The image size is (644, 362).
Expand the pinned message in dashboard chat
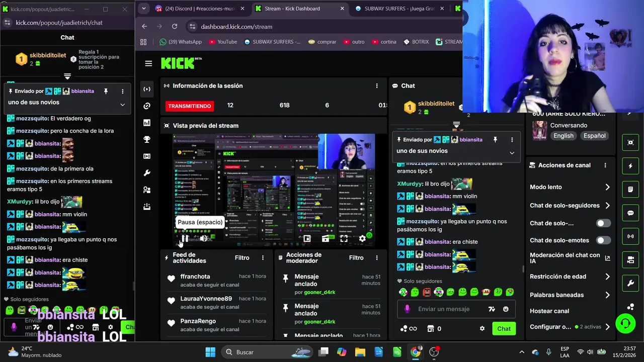point(512,153)
